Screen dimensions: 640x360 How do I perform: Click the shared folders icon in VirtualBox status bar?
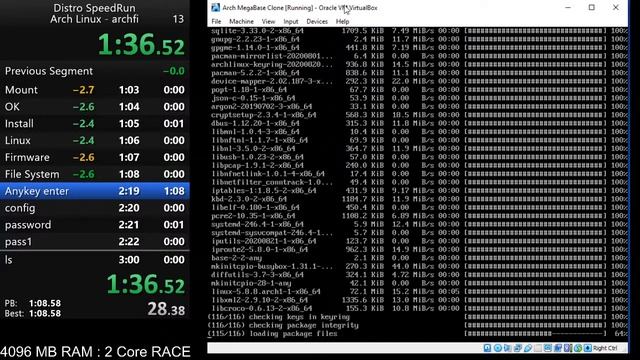click(x=538, y=348)
